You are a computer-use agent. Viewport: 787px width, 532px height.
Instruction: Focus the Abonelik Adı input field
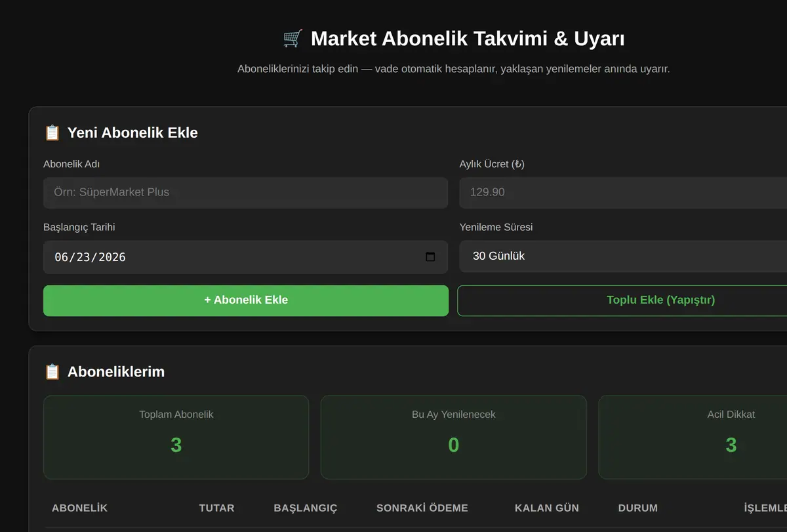(246, 192)
